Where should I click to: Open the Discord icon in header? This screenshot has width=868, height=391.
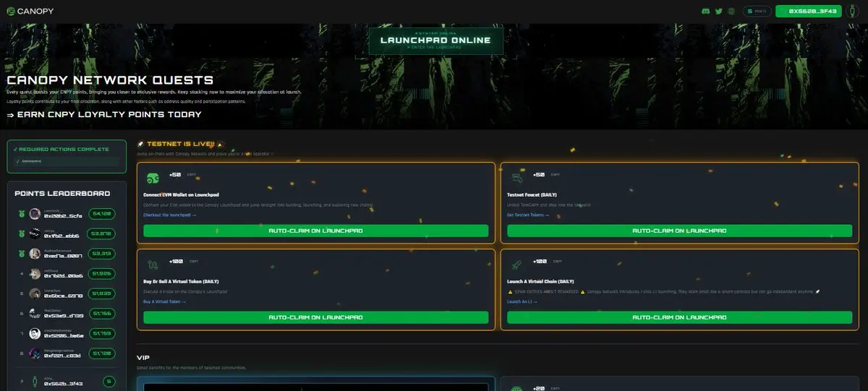[x=706, y=11]
